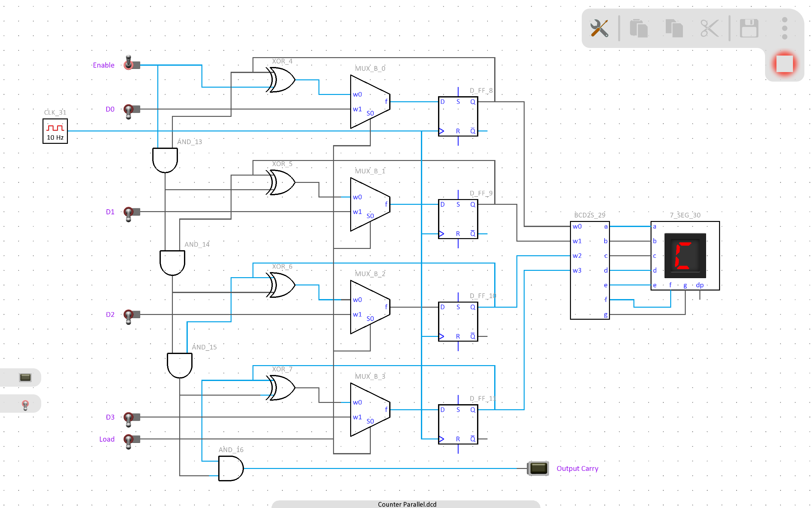
Task: Toggle the D1 input switch
Action: pyautogui.click(x=132, y=214)
